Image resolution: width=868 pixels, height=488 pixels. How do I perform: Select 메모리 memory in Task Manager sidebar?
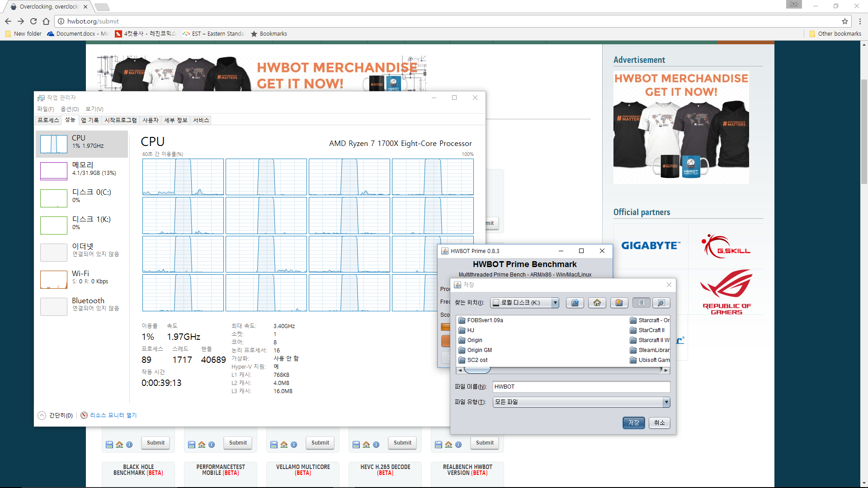click(x=82, y=171)
